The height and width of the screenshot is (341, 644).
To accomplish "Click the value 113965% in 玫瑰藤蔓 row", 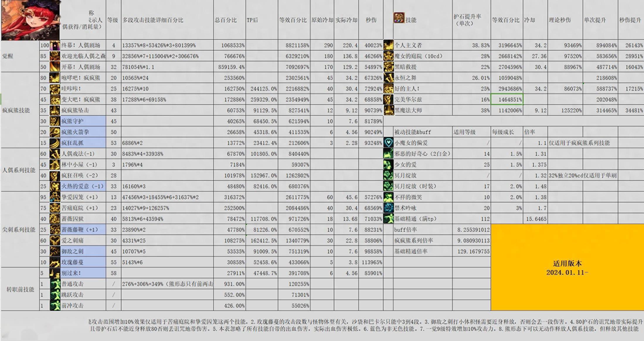I will point(372,262).
